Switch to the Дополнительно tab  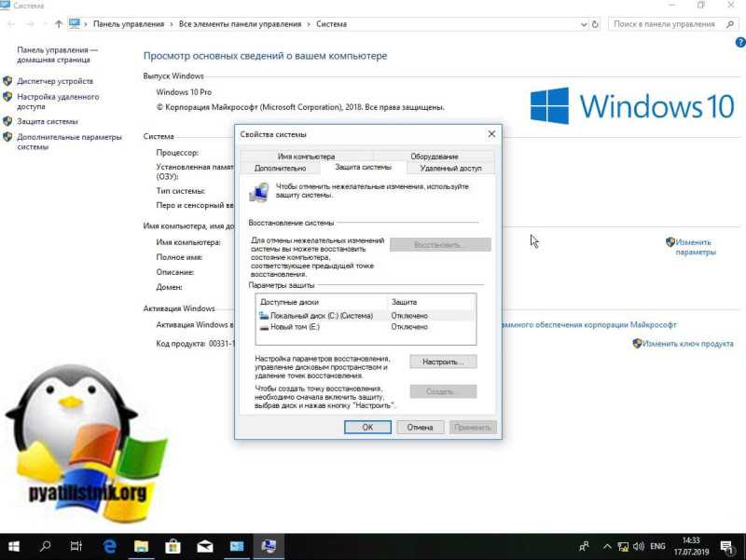pos(281,169)
